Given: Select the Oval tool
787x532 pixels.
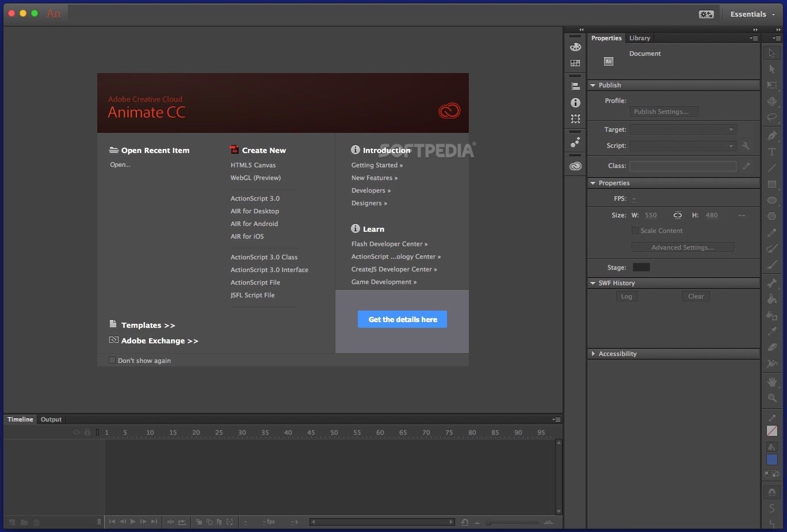Looking at the screenshot, I should (772, 200).
